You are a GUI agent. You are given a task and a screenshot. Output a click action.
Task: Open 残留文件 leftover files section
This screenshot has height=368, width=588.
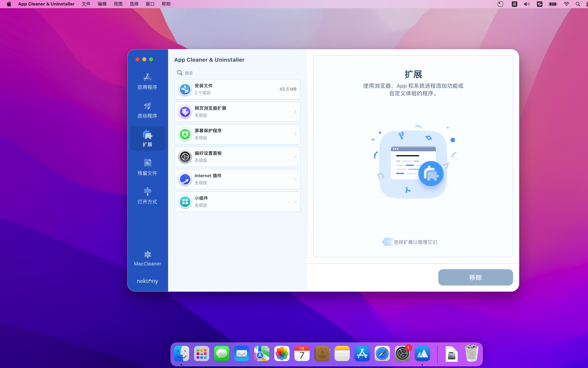147,167
